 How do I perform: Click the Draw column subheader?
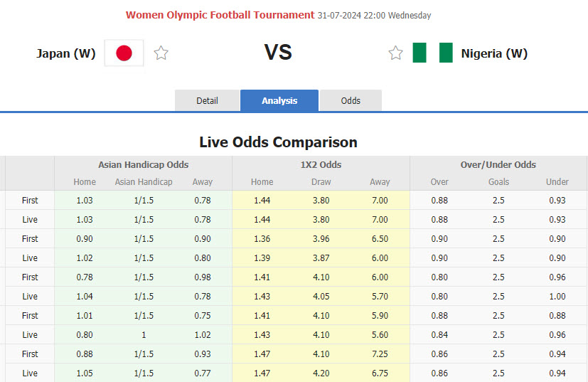tap(321, 181)
